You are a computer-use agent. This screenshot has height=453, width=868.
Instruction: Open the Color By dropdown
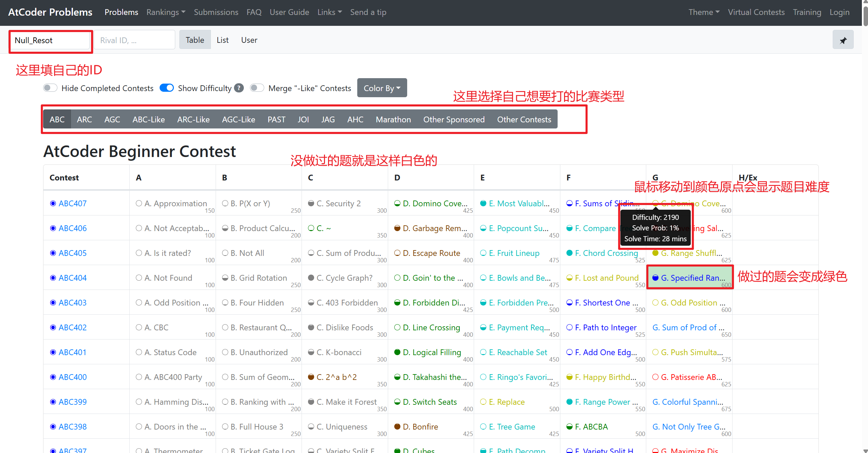(x=382, y=88)
